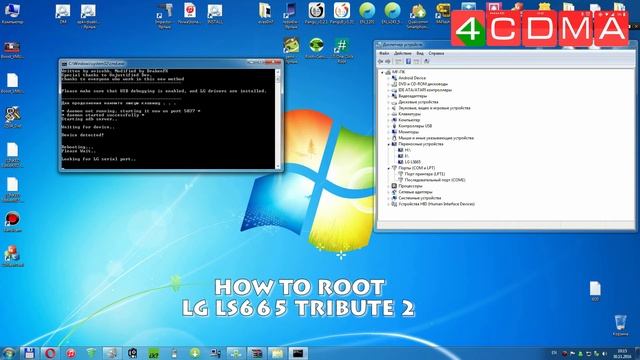Select Устройства HID (Human Interface Devices)

point(436,204)
